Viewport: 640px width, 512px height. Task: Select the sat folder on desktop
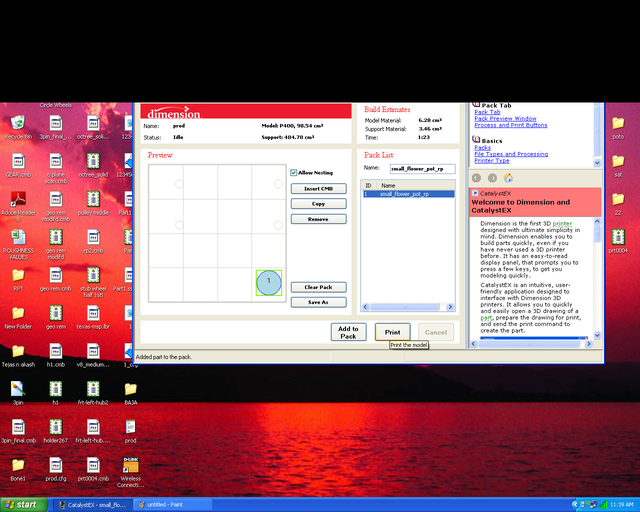coord(618,166)
